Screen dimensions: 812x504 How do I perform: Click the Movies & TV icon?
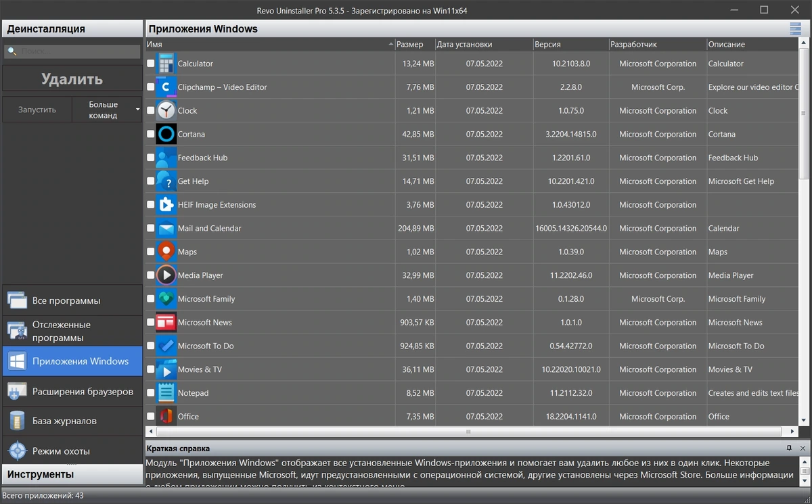(x=166, y=369)
